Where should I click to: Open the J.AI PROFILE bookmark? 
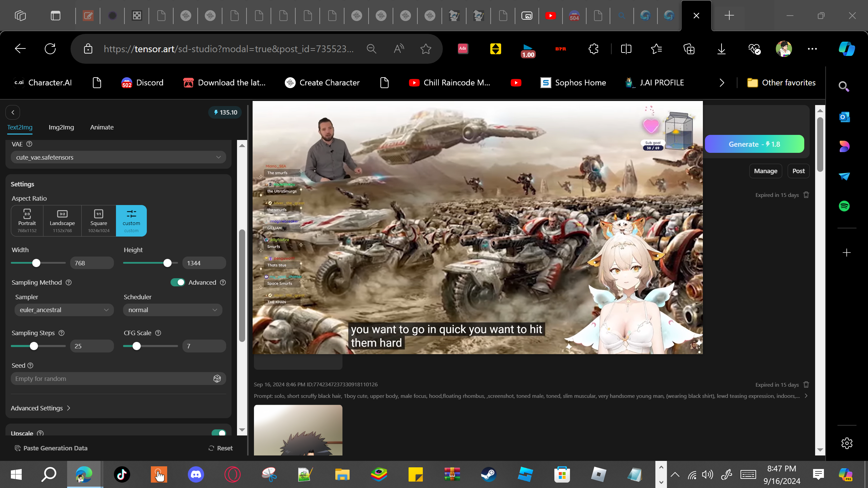[x=655, y=83]
